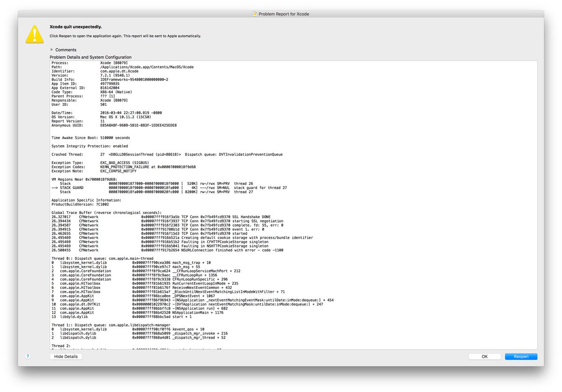The width and height of the screenshot is (562, 392).
Task: Click the App External ID '816142004'
Action: [110, 88]
